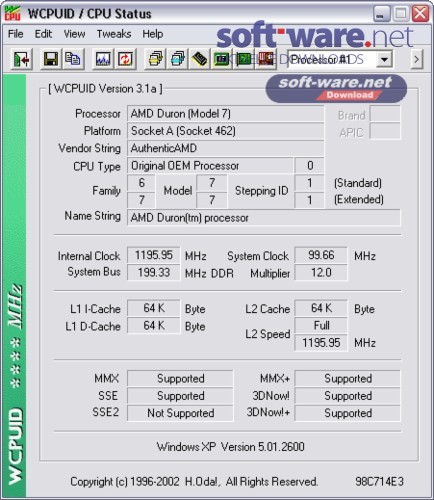The height and width of the screenshot is (500, 434).
Task: Click the CPU Type Original OEM Processor field
Action: click(x=210, y=166)
